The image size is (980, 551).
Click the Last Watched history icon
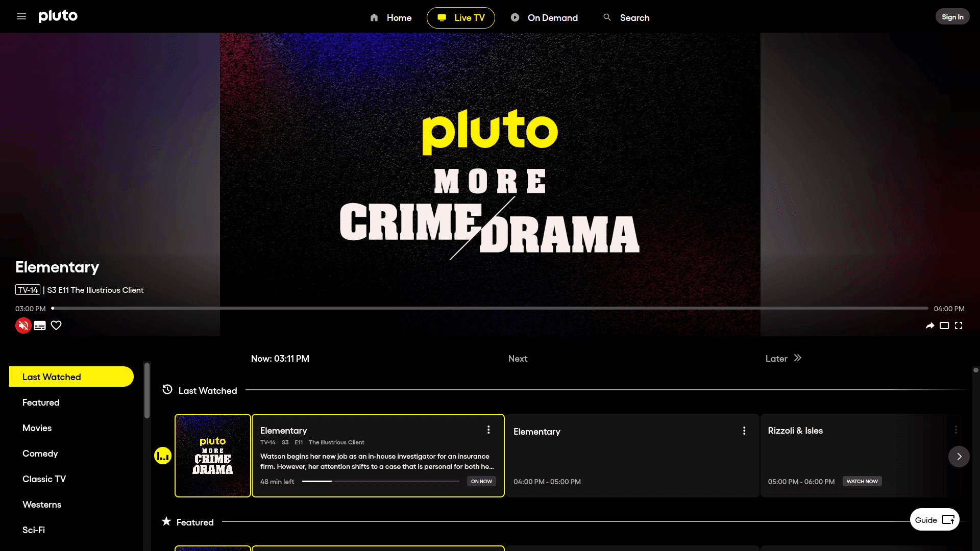[x=167, y=390]
